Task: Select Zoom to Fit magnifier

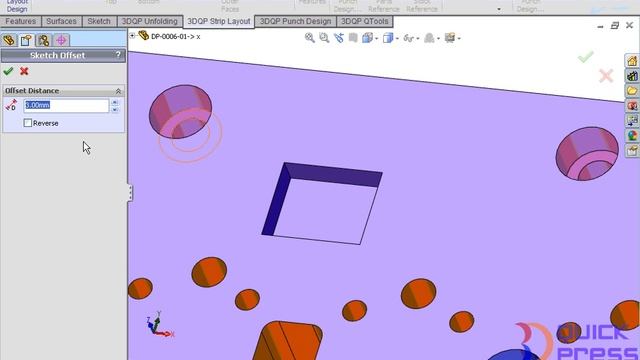Action: pos(310,38)
